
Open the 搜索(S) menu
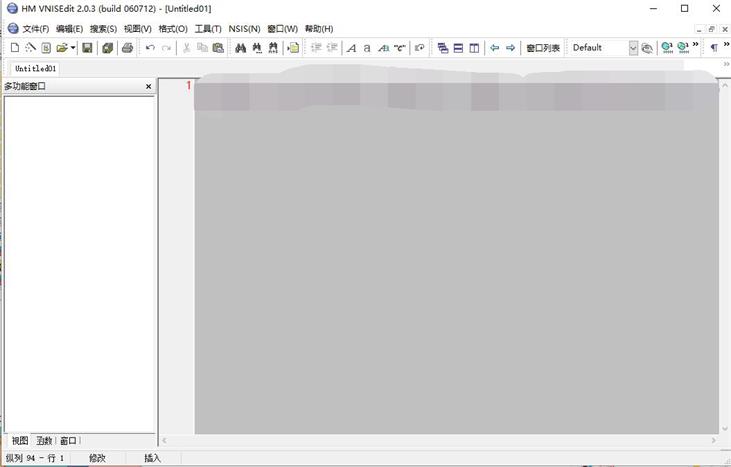pyautogui.click(x=103, y=29)
